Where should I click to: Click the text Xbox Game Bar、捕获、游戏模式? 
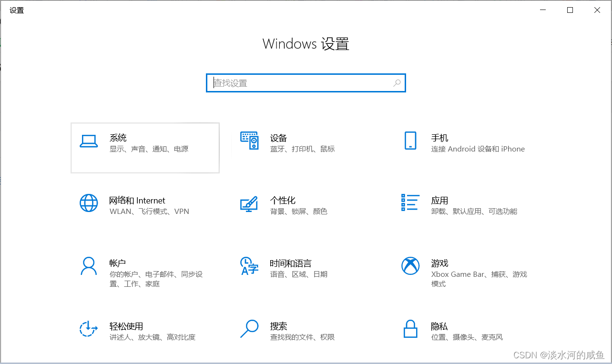[x=479, y=279]
